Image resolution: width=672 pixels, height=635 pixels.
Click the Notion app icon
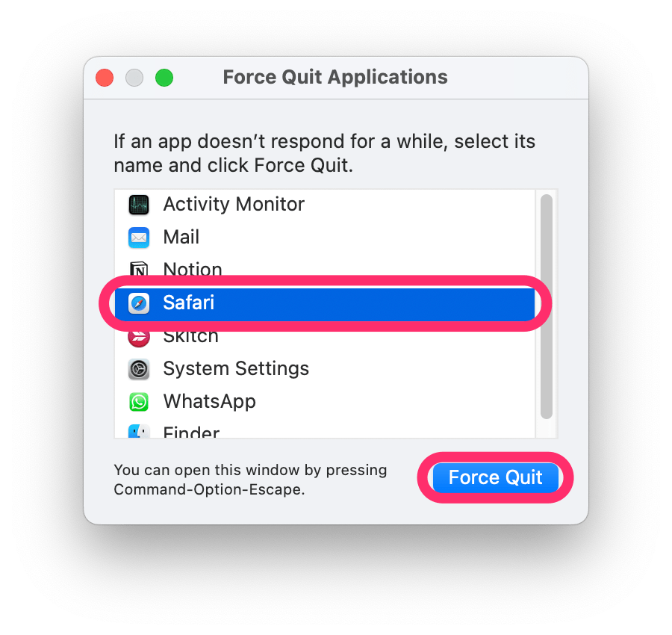tap(139, 270)
